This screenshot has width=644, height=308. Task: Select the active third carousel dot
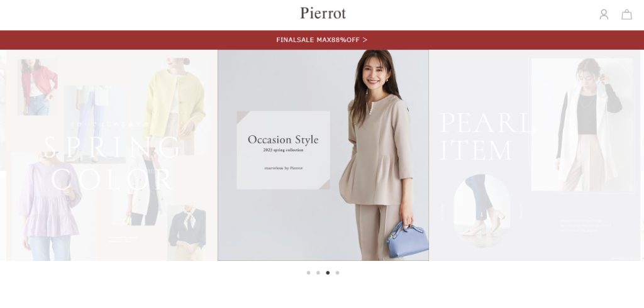(x=328, y=273)
